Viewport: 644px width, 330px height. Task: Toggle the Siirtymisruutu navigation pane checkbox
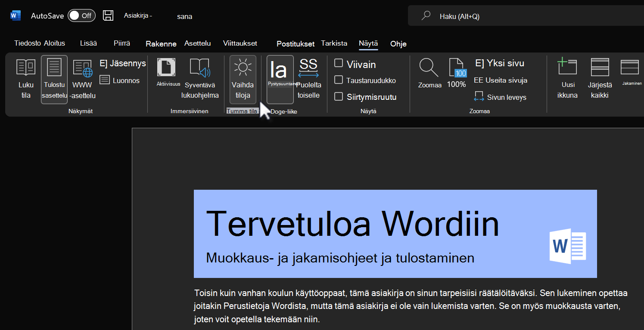339,96
